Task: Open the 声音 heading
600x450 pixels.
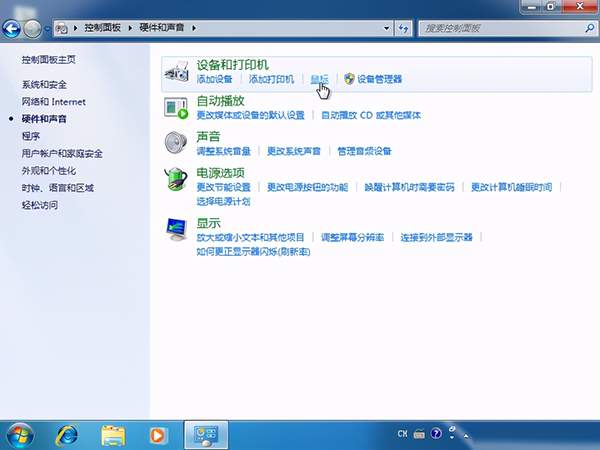Action: [208, 136]
